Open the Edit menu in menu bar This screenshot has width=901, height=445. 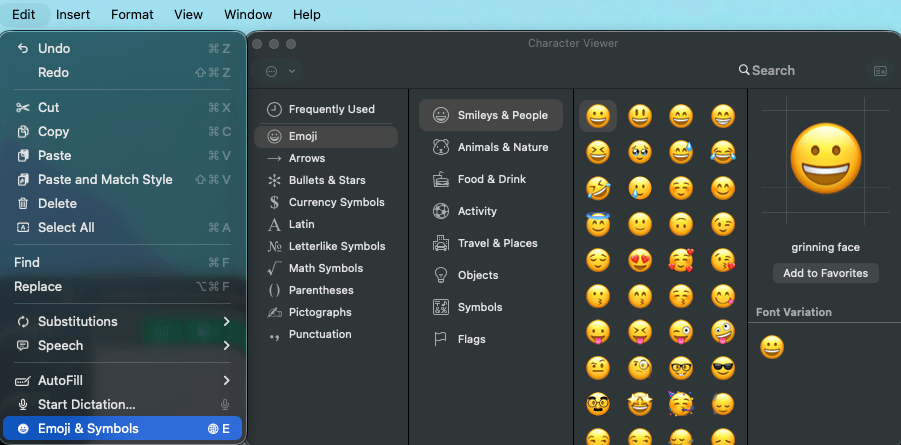point(24,15)
